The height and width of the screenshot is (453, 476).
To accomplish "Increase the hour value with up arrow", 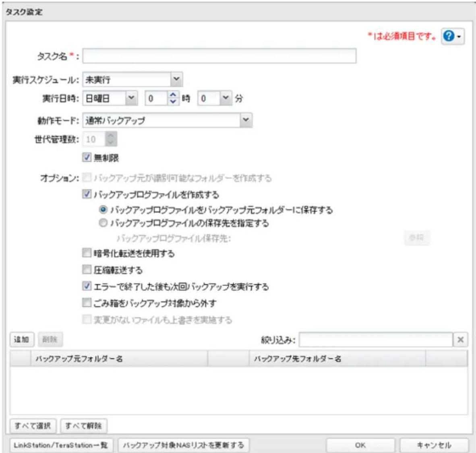I will coord(173,95).
